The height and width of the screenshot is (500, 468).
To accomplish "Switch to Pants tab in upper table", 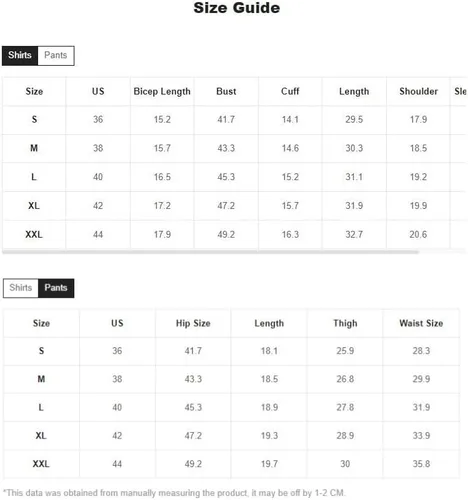I will tap(56, 55).
